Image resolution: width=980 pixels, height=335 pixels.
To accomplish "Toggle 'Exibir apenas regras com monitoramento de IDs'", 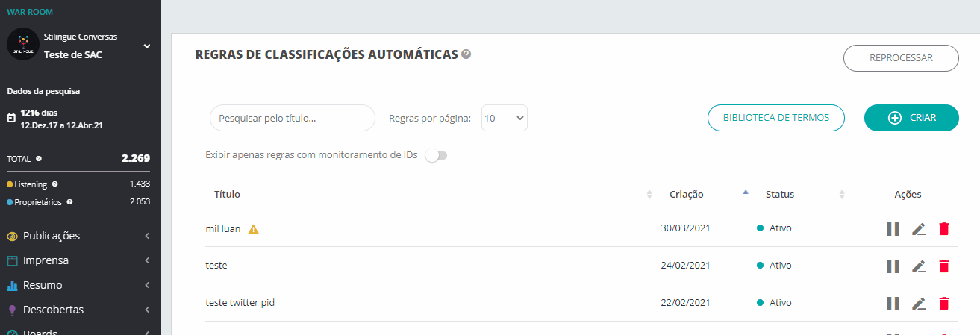I will point(436,156).
